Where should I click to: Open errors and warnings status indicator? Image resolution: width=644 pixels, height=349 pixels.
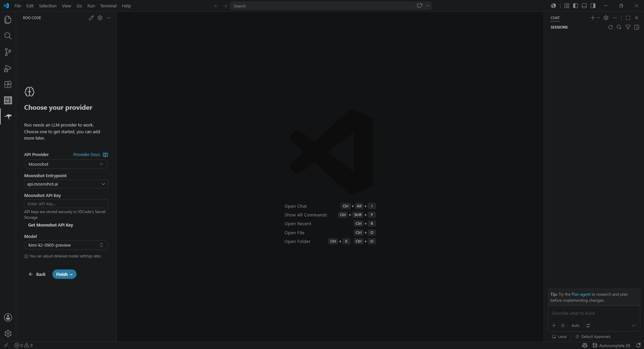pos(23,345)
